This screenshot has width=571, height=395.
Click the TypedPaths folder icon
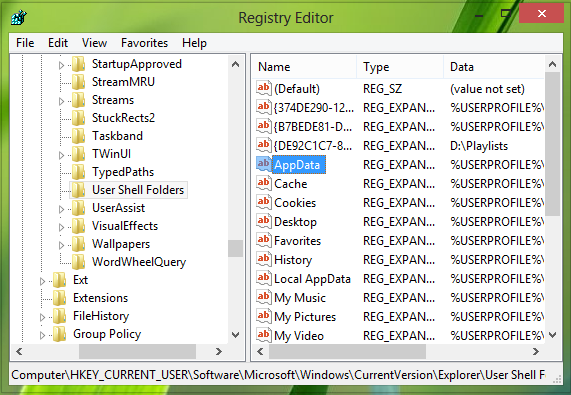click(x=78, y=172)
